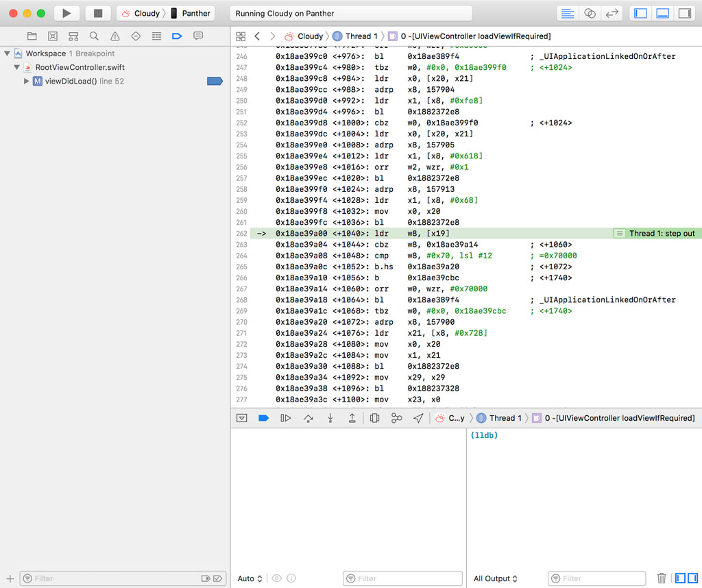Clear console with the trash icon

(662, 578)
